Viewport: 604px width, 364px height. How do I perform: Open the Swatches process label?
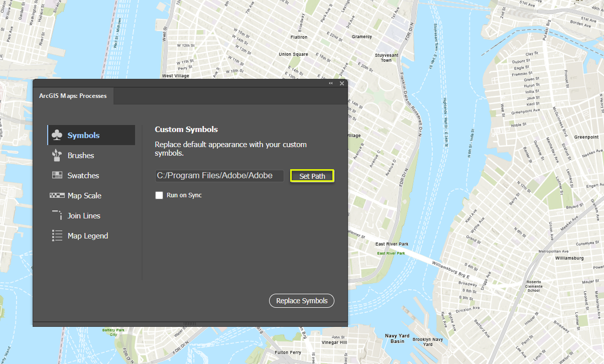(83, 176)
